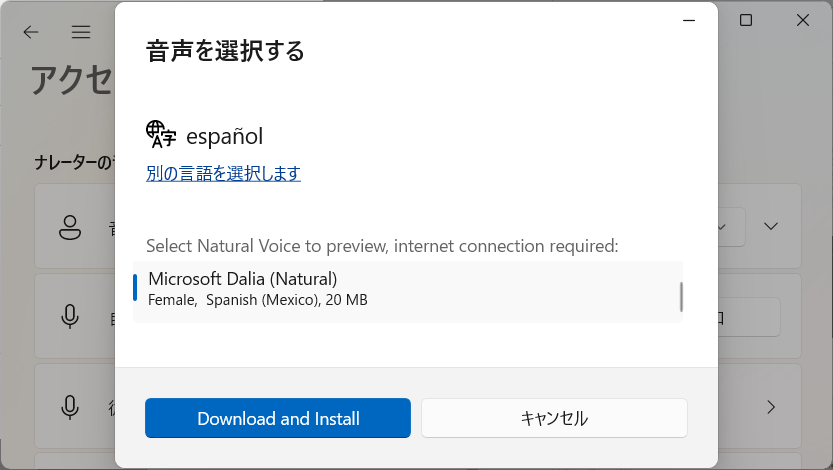Image resolution: width=833 pixels, height=470 pixels.
Task: Minimize the dialog with the dash button
Action: click(688, 21)
